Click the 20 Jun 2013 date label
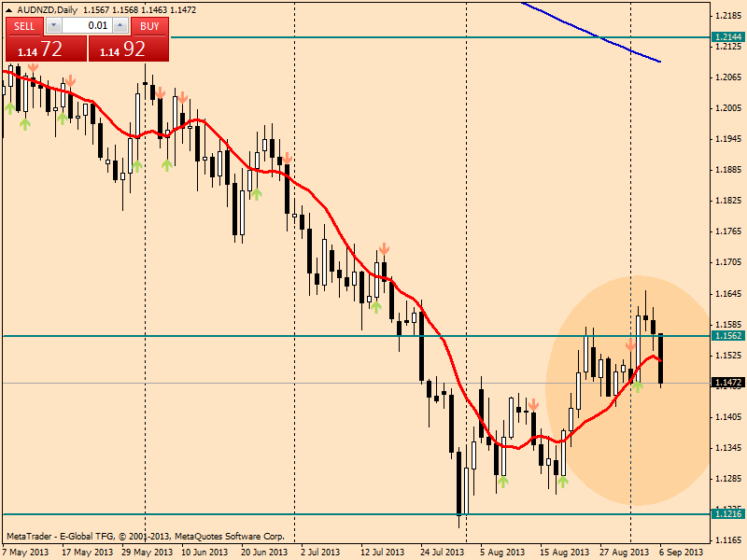Image resolution: width=747 pixels, height=560 pixels. [264, 553]
